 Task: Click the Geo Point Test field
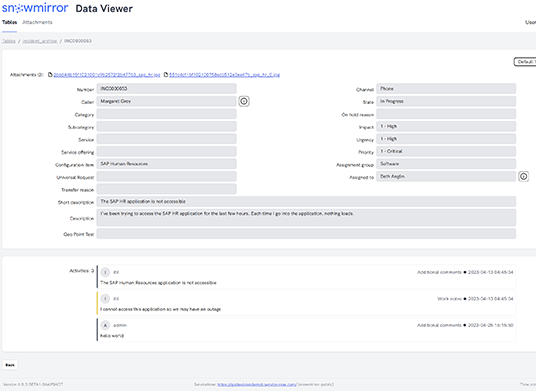(x=306, y=234)
